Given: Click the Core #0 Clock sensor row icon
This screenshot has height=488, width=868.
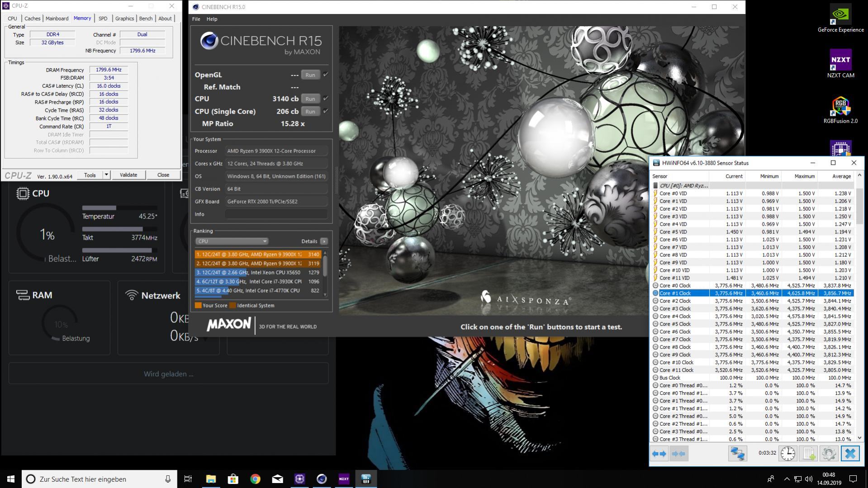Looking at the screenshot, I should [655, 286].
